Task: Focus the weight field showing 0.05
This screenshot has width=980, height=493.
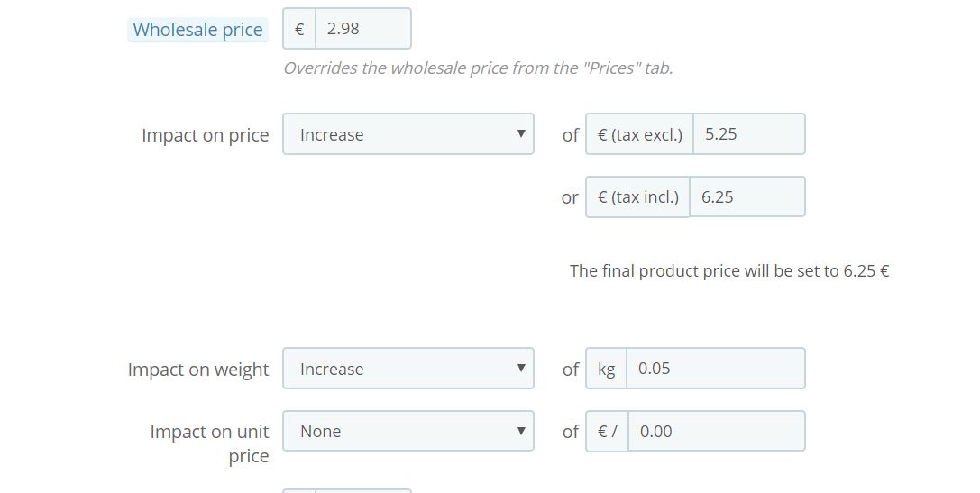Action: (715, 369)
